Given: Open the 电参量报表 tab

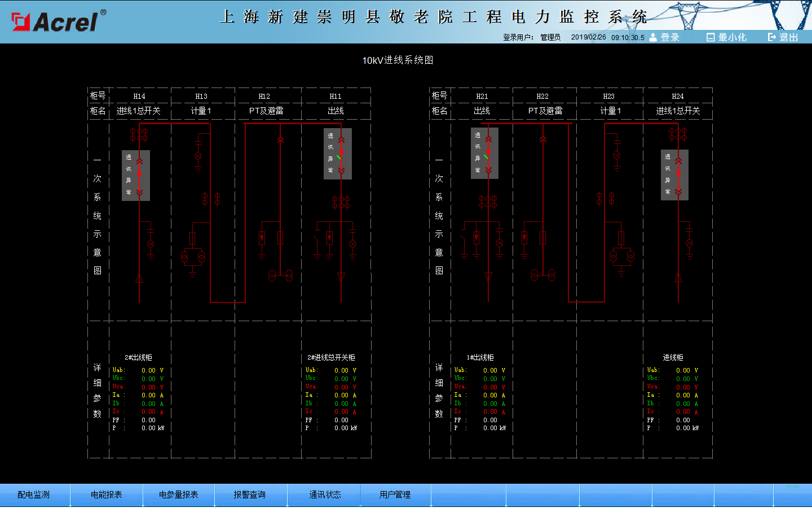Looking at the screenshot, I should 179,495.
